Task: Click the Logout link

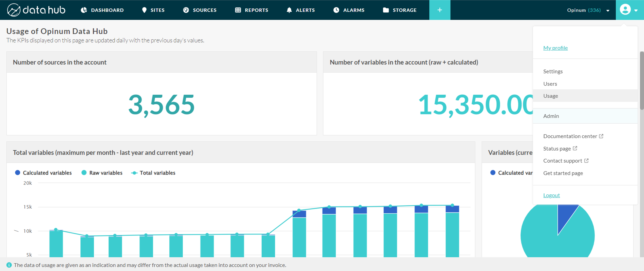Action: coord(551,195)
